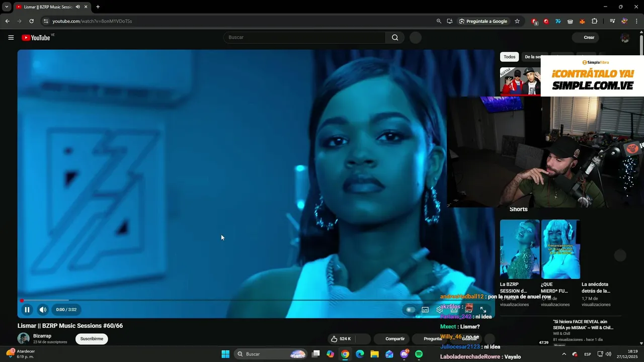
Task: Open the YouTube hamburger guide menu
Action: tap(11, 38)
